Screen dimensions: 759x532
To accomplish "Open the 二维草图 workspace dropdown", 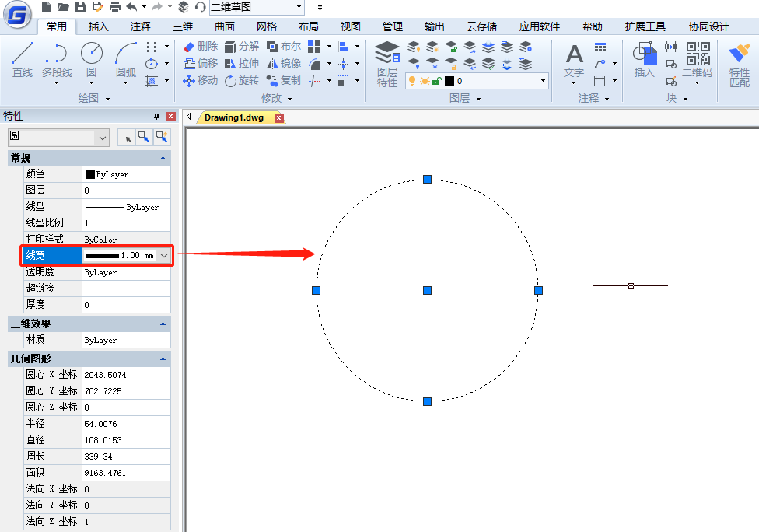I will 299,7.
